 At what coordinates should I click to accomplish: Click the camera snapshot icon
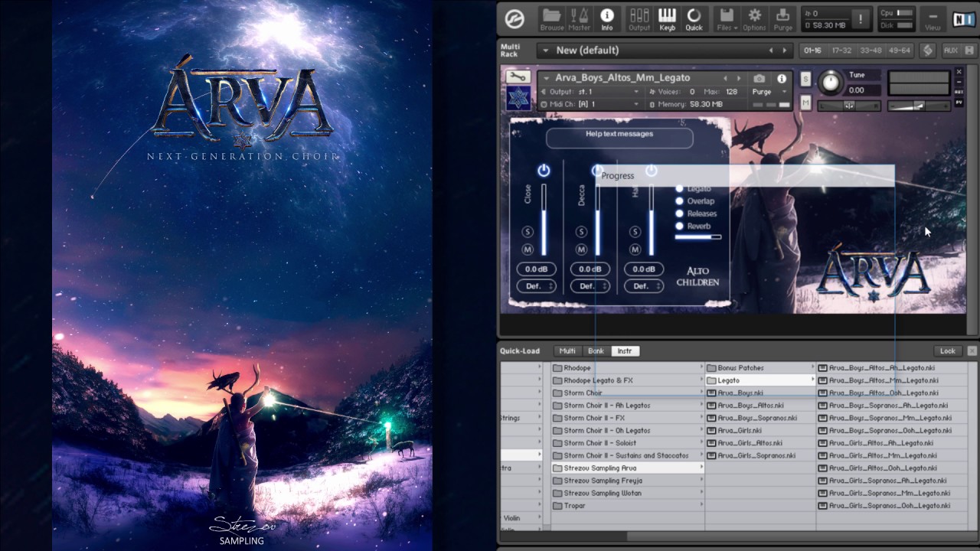[x=759, y=78]
